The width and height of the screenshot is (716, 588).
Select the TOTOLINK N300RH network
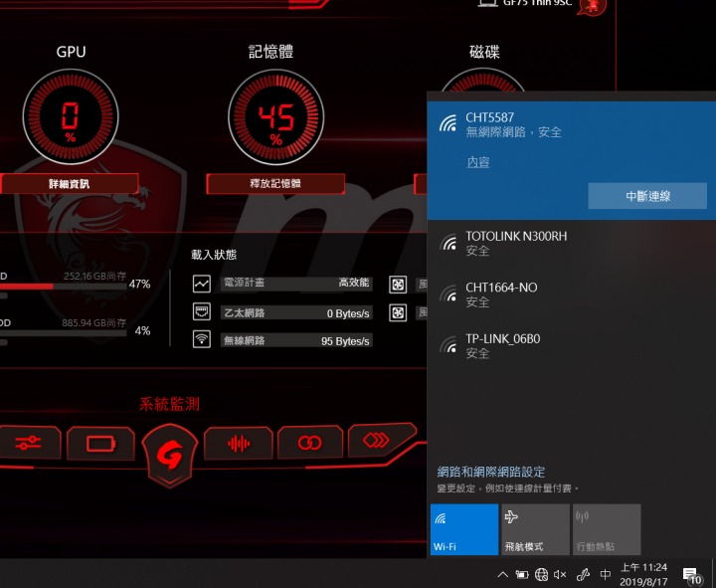coord(571,243)
